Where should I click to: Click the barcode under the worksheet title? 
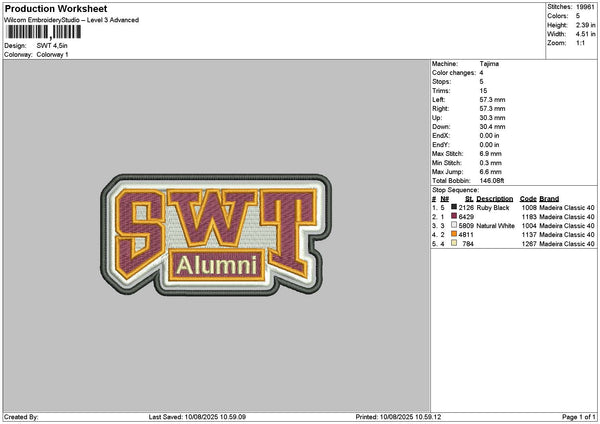click(43, 32)
